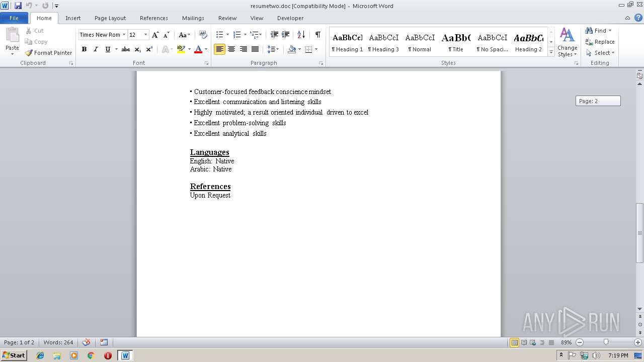
Task: Click Words: 264 in status bar
Action: tap(58, 342)
